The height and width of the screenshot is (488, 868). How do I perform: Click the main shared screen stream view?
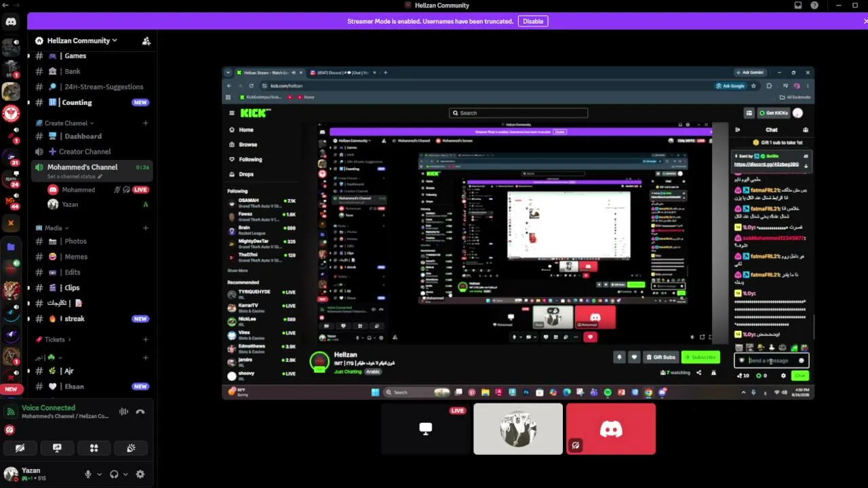(x=518, y=233)
